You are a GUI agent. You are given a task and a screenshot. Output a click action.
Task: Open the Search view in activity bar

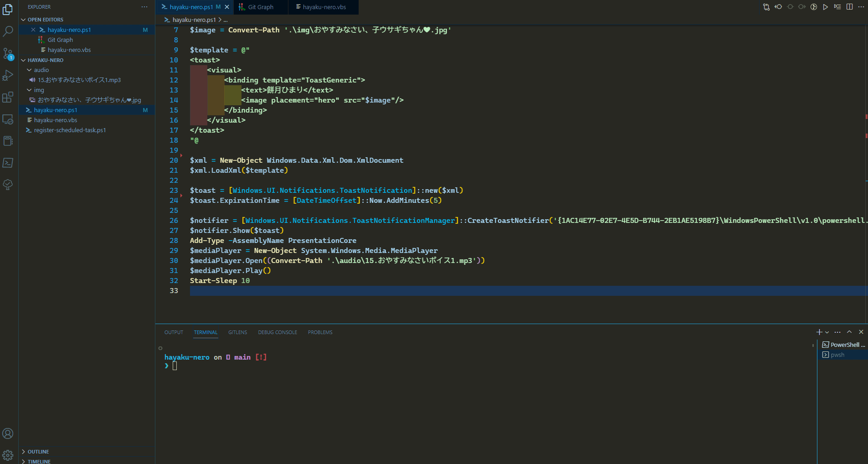[8, 31]
